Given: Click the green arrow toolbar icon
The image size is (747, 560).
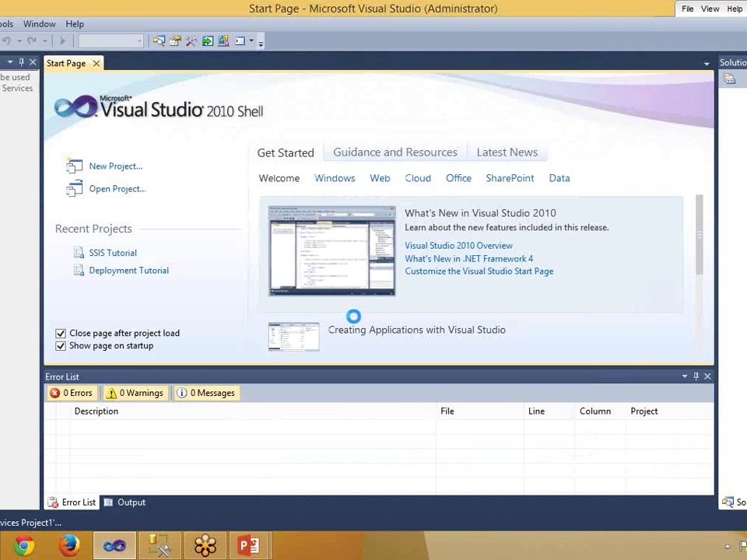Looking at the screenshot, I should tap(208, 41).
